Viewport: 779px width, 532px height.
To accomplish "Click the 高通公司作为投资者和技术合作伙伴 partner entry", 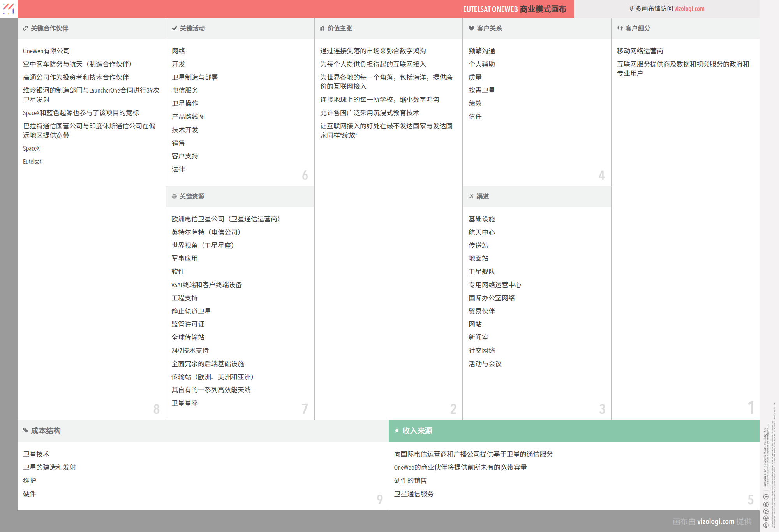I will point(76,77).
